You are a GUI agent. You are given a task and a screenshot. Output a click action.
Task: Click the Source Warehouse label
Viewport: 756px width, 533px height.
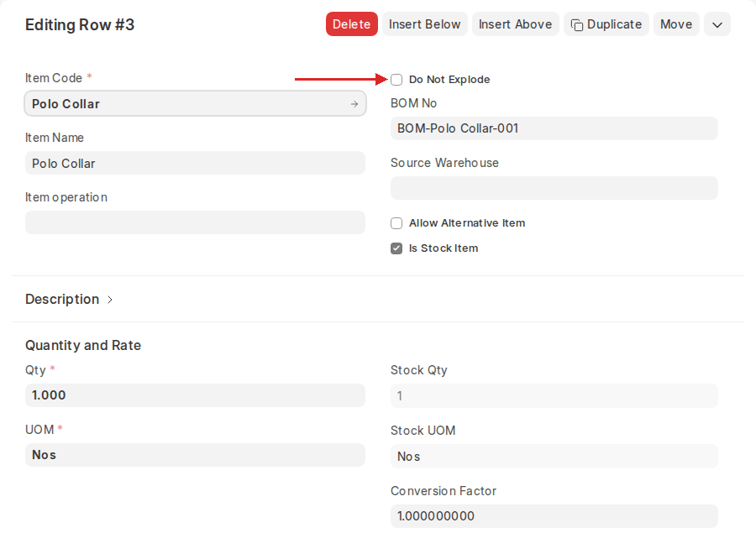444,163
